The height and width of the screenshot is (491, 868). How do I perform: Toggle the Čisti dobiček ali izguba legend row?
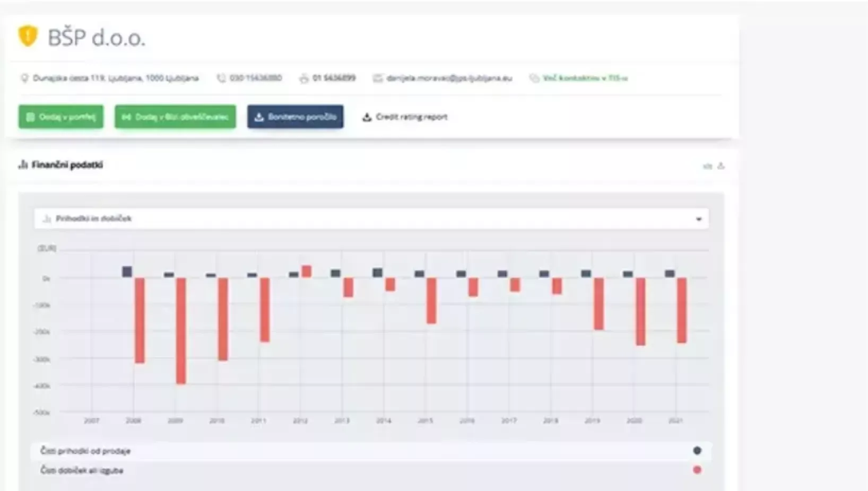(x=82, y=470)
